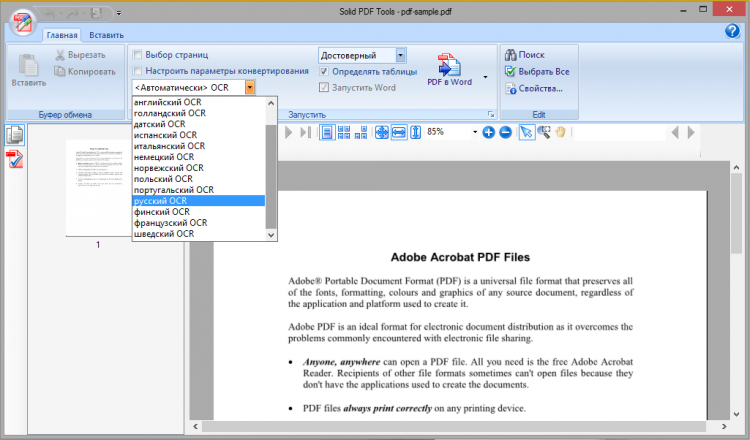Jump to last page icon
This screenshot has width=750, height=440.
[305, 132]
